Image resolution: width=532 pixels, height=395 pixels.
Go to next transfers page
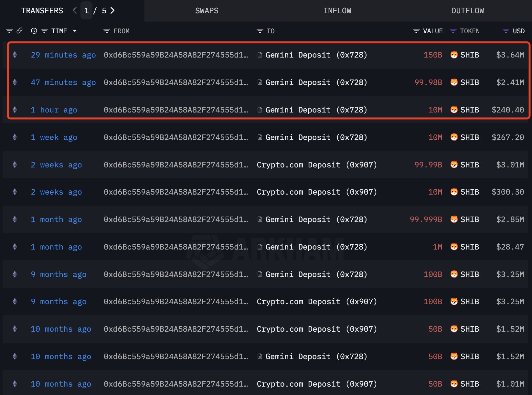pos(112,11)
